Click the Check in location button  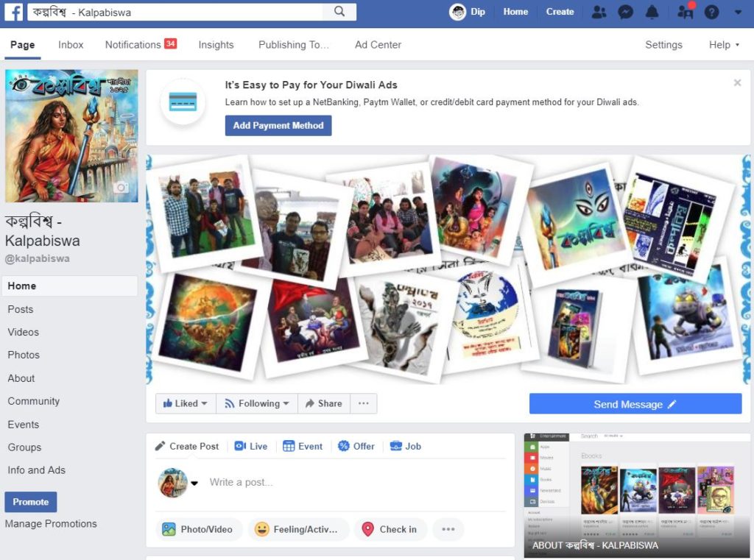(x=390, y=529)
